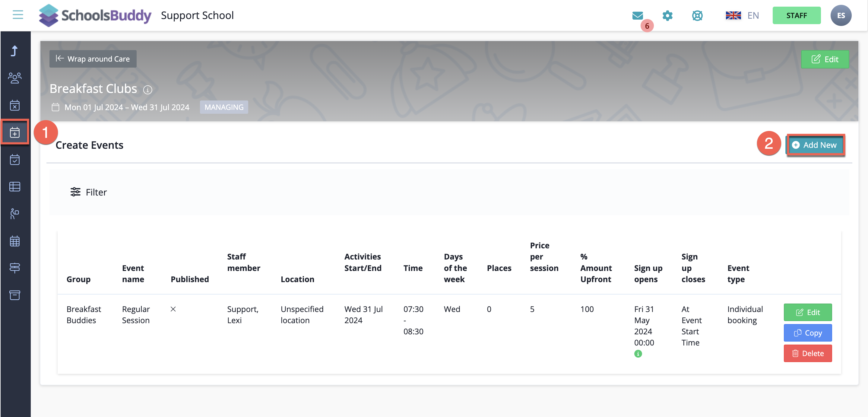Click the Unspecified location cell

click(302, 314)
